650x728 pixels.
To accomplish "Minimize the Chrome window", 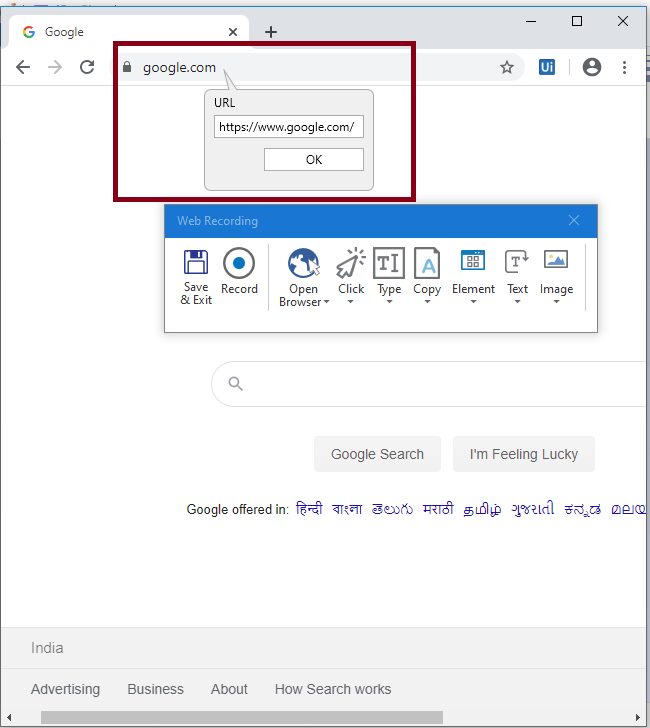I will pos(531,21).
